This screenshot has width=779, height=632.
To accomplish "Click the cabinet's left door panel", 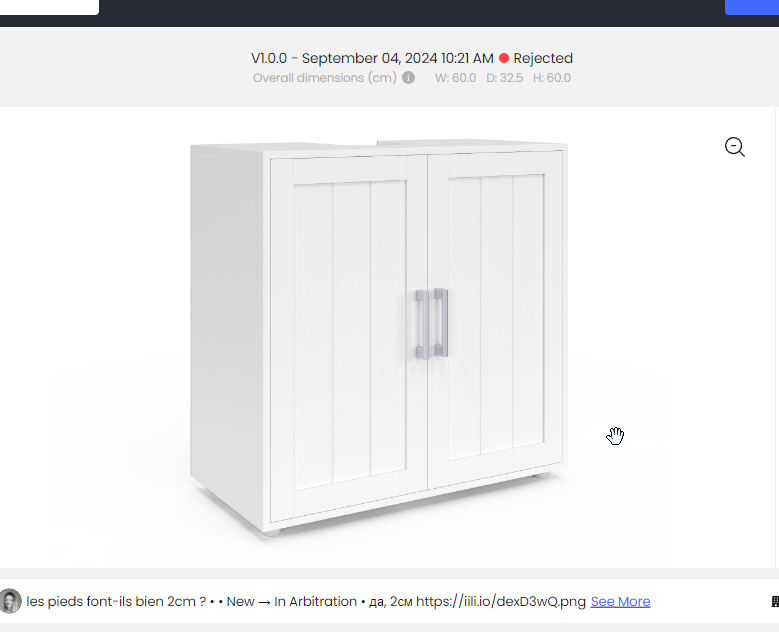I will coord(348,336).
